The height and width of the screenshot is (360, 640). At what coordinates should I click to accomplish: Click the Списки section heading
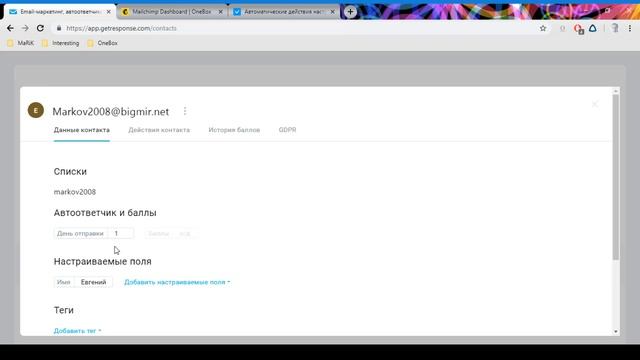70,171
